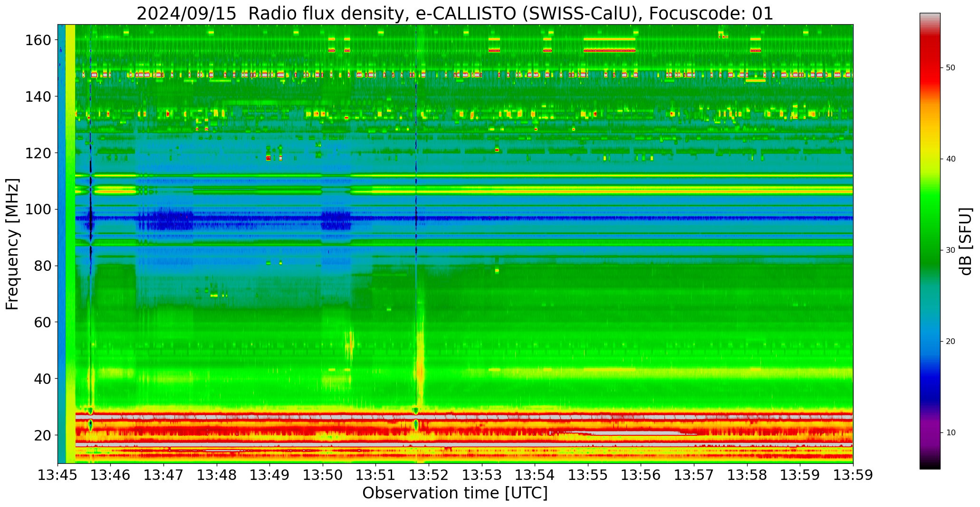Click the 13:55 time tick label

coord(588,475)
